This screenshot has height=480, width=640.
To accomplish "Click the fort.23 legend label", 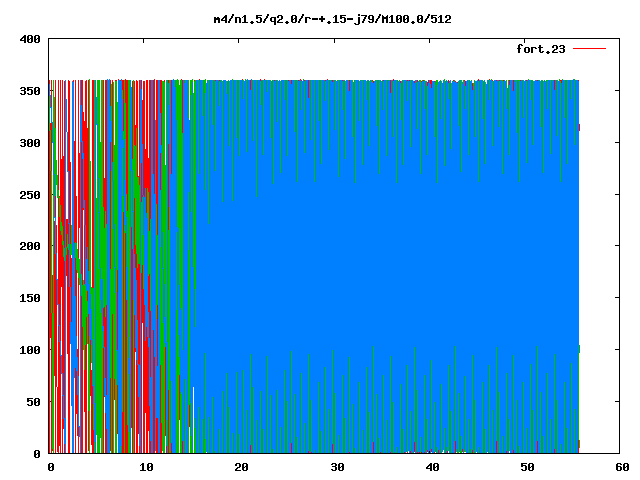I will click(541, 49).
